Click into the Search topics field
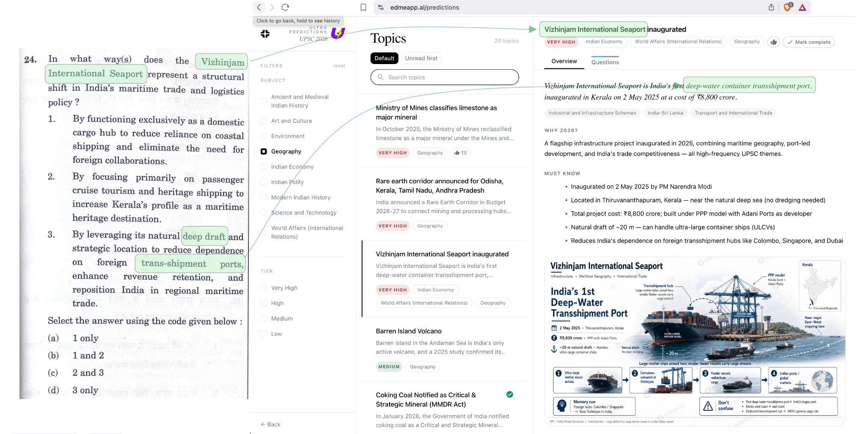 445,77
